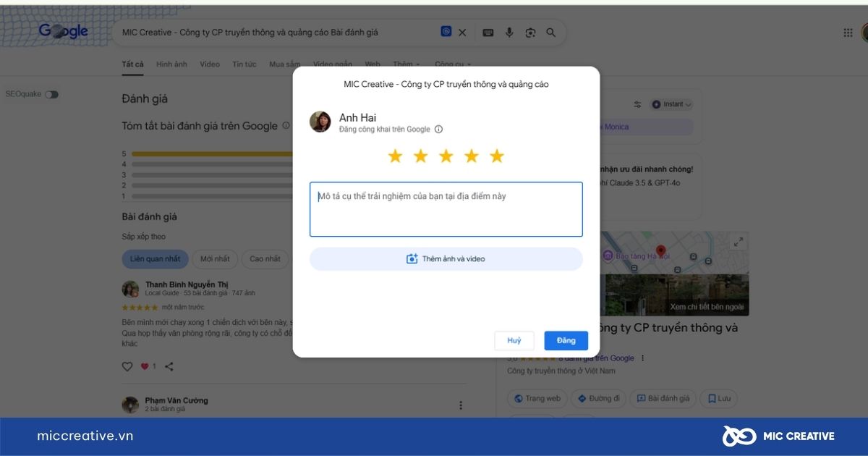Switch to 'Hình ảnh' tab
Viewport: 868px width, 456px height.
pos(171,64)
